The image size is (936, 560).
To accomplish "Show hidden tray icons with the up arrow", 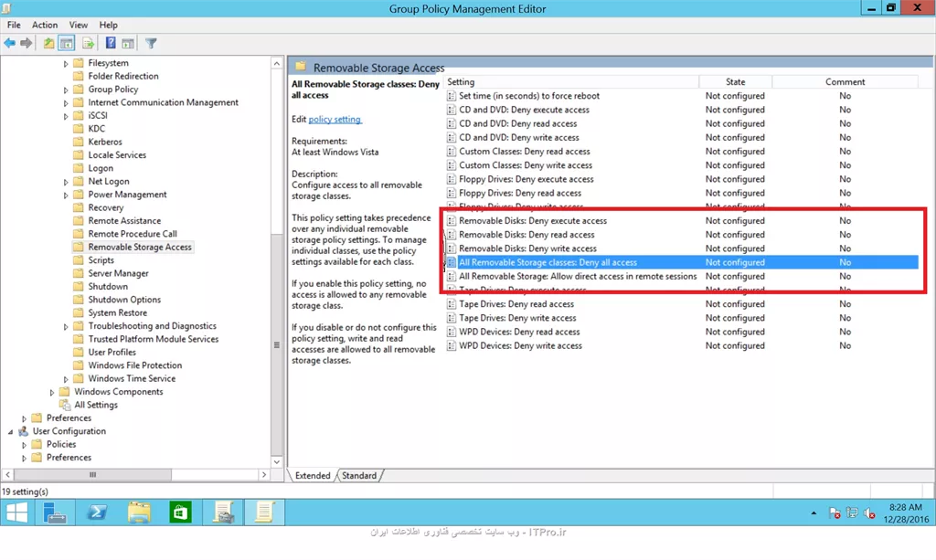I will click(x=814, y=513).
